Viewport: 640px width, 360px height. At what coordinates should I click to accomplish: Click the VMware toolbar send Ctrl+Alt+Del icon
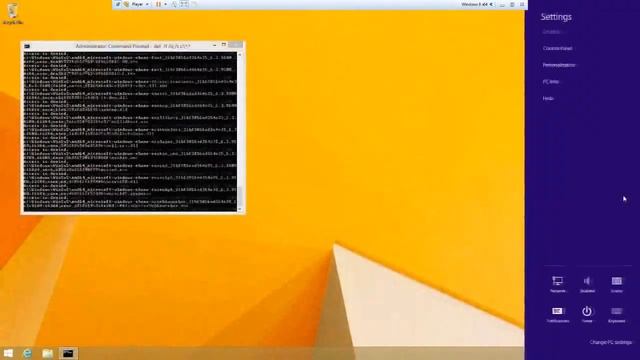coord(174,4)
